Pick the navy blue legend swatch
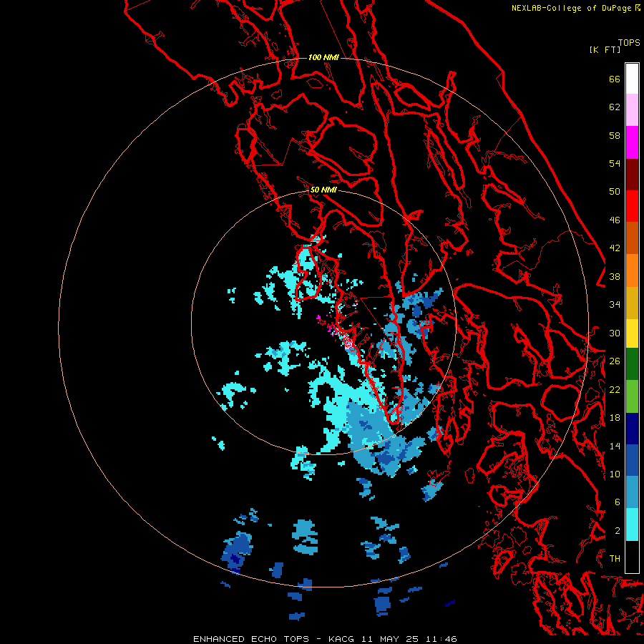This screenshot has height=644, width=644. point(632,429)
